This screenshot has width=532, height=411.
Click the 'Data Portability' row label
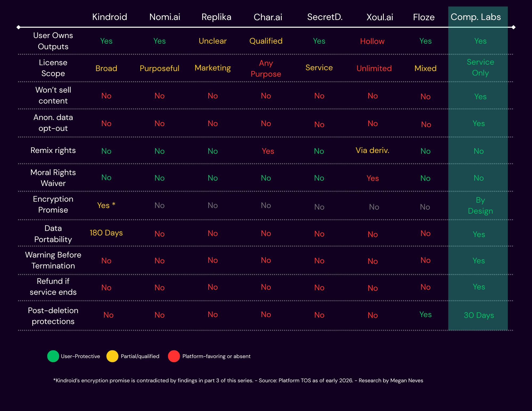pos(53,234)
